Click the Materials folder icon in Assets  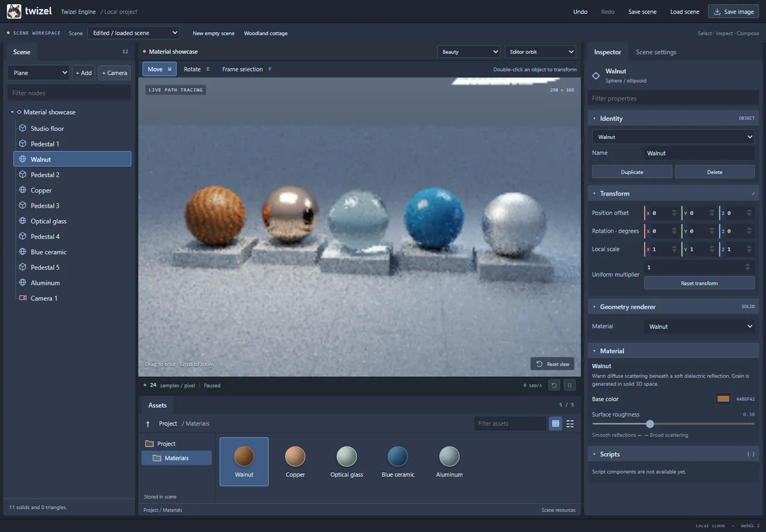tap(157, 458)
